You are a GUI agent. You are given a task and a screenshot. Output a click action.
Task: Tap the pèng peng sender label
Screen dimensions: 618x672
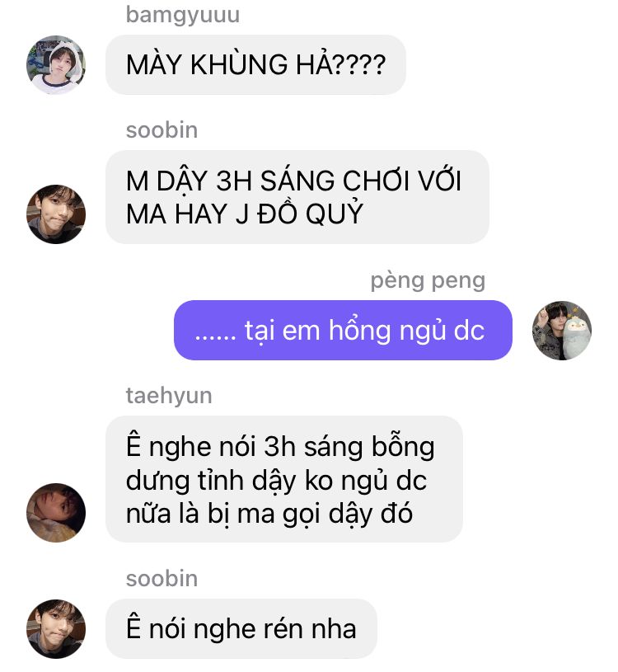coord(428,281)
